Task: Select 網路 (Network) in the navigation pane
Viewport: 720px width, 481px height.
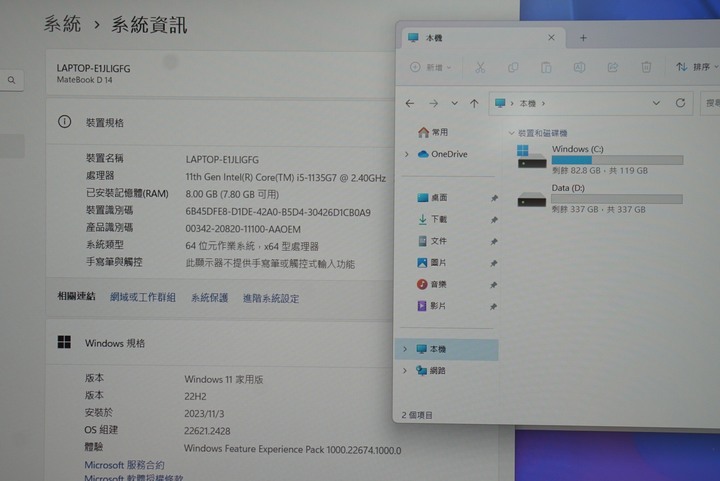Action: [432, 370]
